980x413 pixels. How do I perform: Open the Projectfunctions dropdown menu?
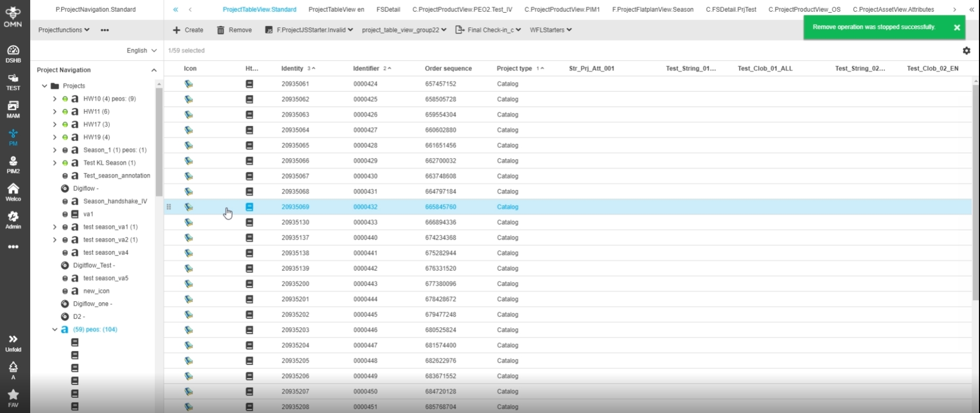coord(64,30)
